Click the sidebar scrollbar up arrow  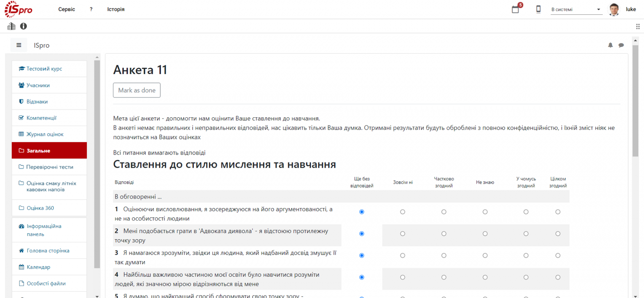point(97,57)
